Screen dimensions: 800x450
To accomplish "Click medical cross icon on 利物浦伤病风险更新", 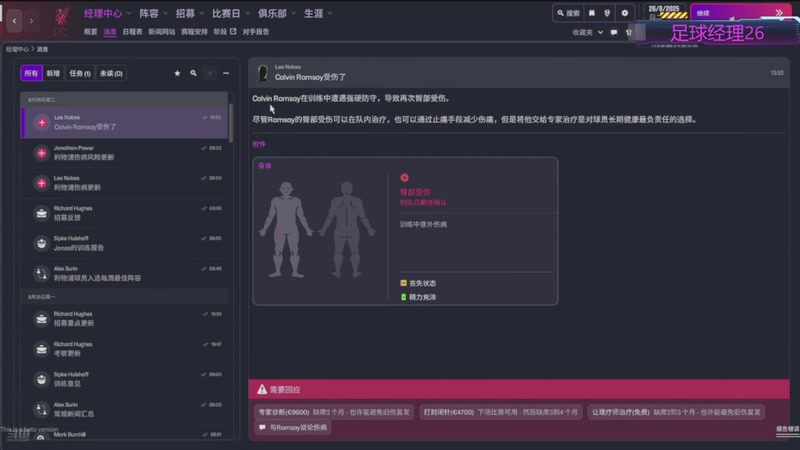I will coord(41,153).
